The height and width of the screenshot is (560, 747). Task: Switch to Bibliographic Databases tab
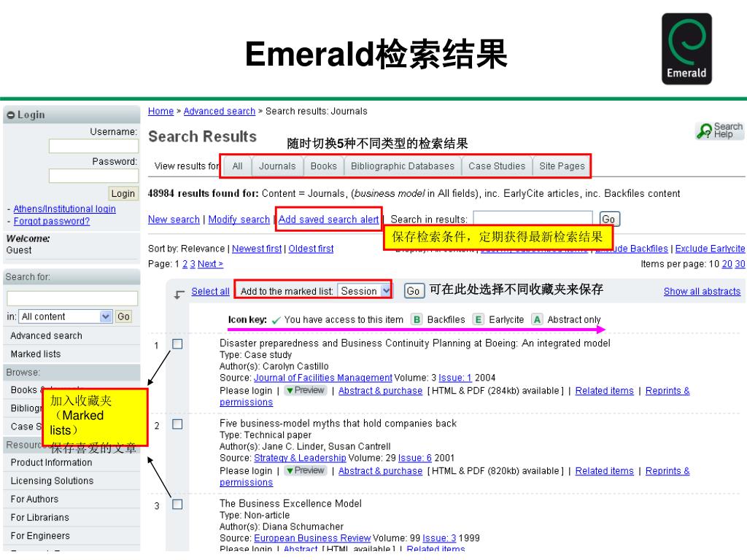pos(403,166)
